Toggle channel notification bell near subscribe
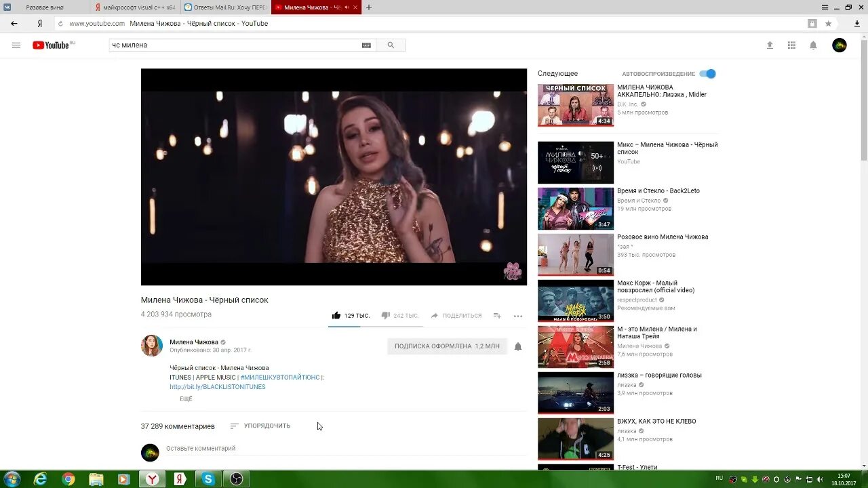Screen dimensions: 868x488 pyautogui.click(x=518, y=346)
